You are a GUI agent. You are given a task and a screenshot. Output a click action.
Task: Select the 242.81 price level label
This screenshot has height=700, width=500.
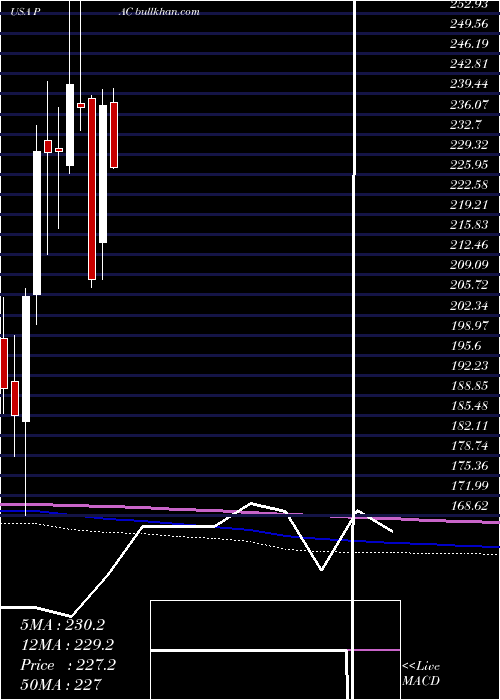pos(469,64)
